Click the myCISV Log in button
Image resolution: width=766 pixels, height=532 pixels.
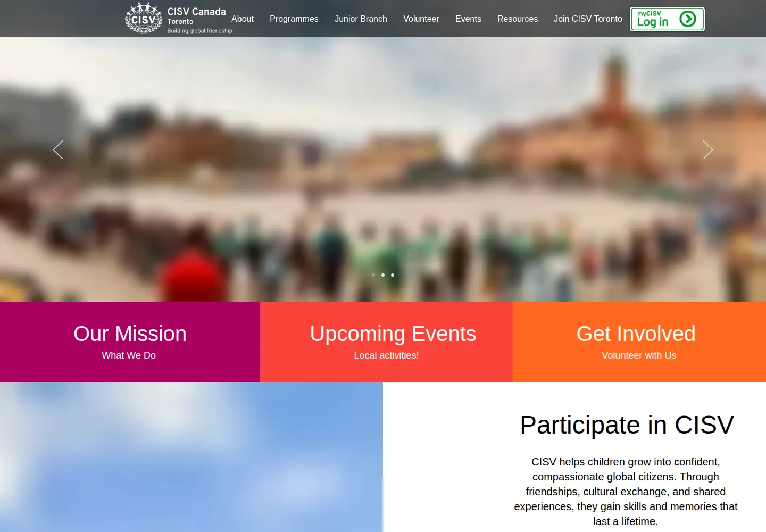click(x=667, y=19)
